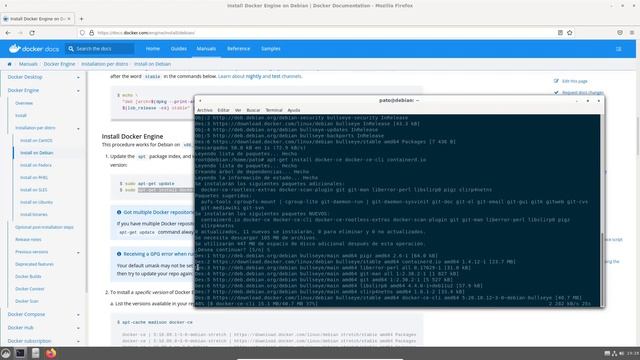The width and height of the screenshot is (640, 360).
Task: Expand the Docker Desktop sidebar section
Action: click(x=78, y=77)
